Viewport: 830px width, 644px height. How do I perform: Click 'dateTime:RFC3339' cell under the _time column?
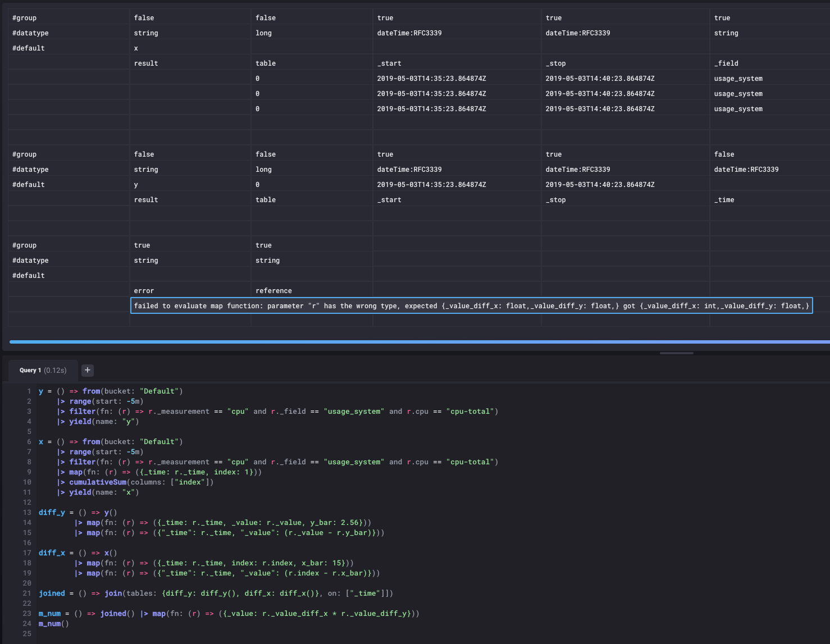pos(770,170)
